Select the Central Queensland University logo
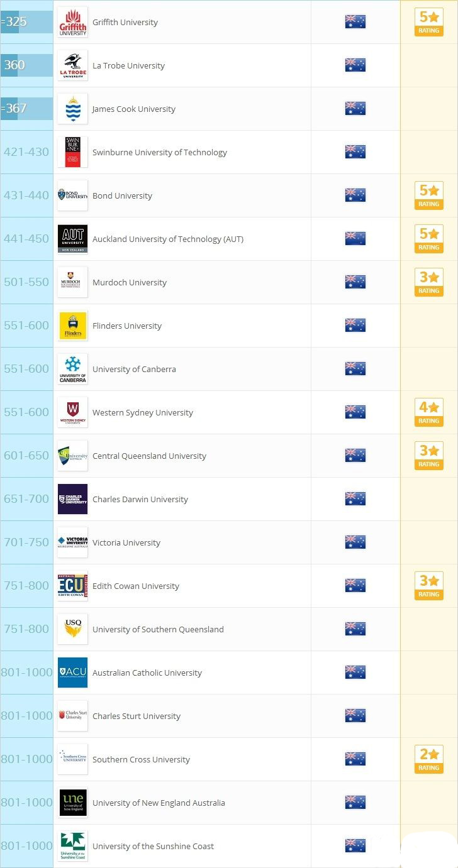Image resolution: width=458 pixels, height=868 pixels. point(72,456)
